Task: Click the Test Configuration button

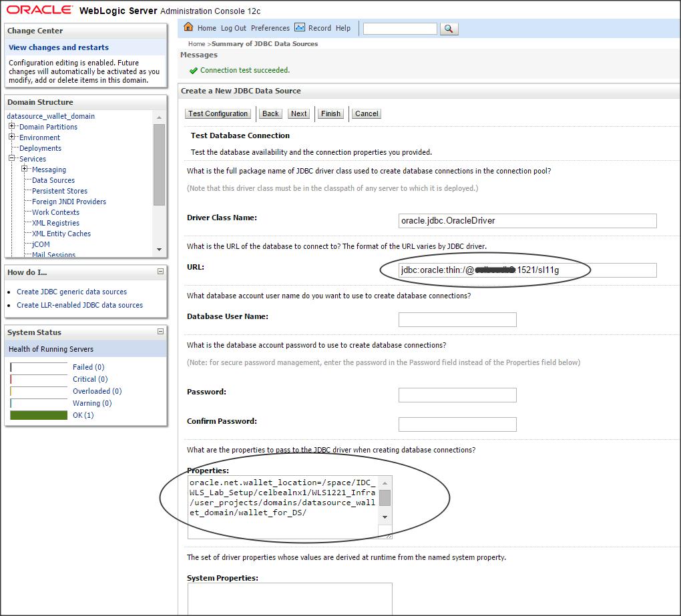Action: [x=218, y=113]
